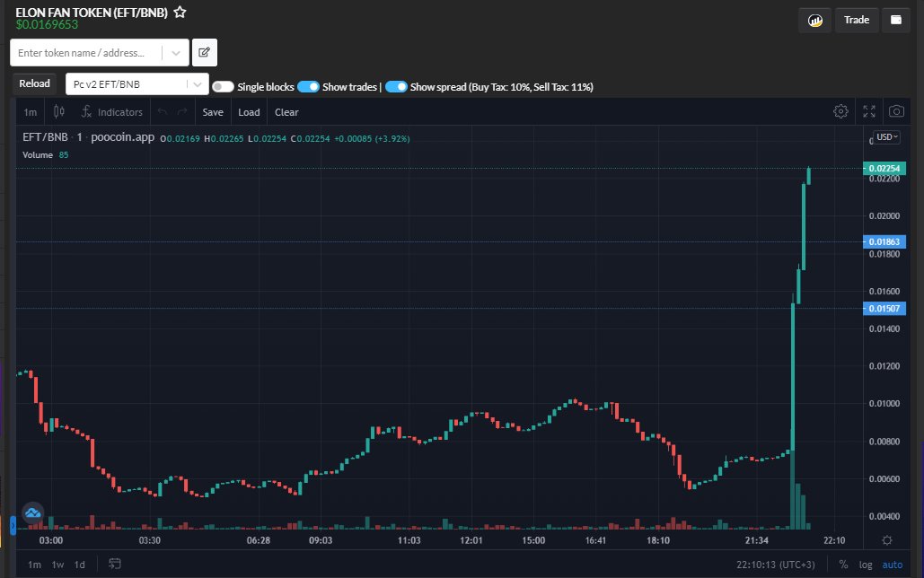
Task: Switch to the 1d timeframe tab
Action: 79,565
